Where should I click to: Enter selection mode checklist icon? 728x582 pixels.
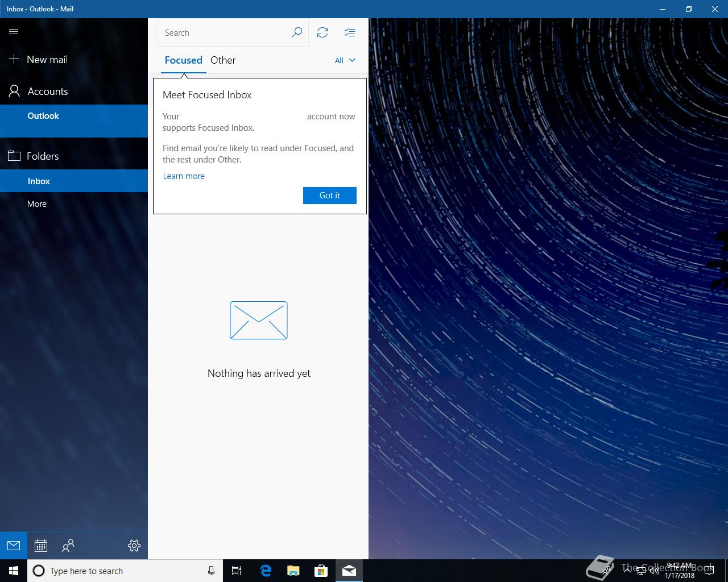tap(350, 32)
